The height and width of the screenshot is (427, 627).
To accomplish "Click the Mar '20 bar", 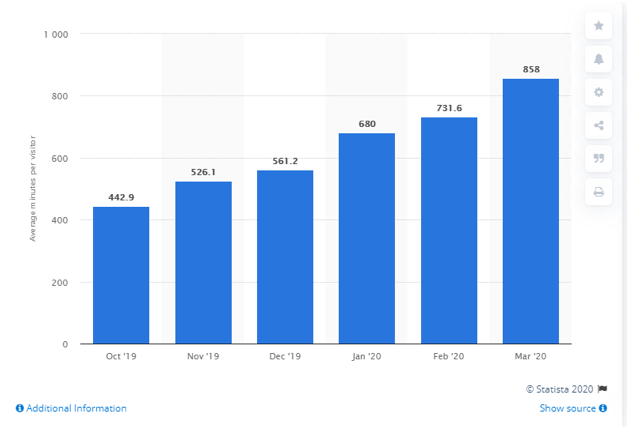I will point(531,211).
